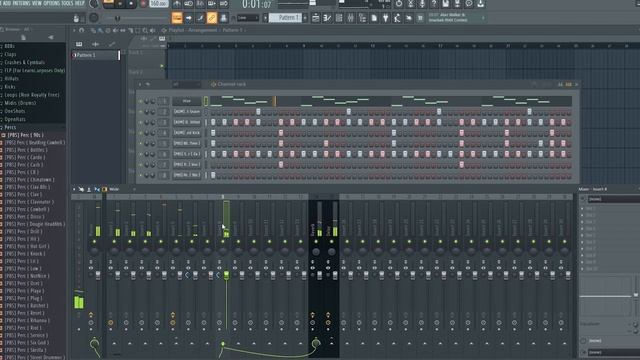640x360 pixels.
Task: Toggle the first step of channel 8
Action: (x=213, y=175)
